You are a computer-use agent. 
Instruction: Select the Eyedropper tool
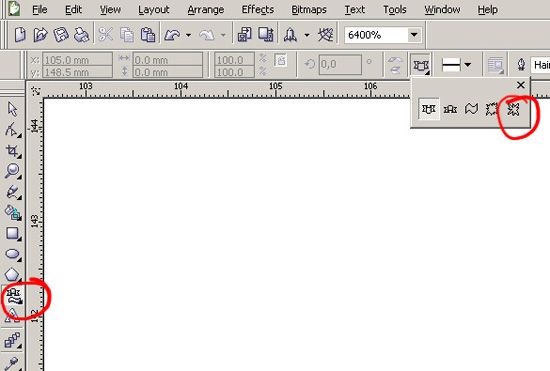coord(12,363)
